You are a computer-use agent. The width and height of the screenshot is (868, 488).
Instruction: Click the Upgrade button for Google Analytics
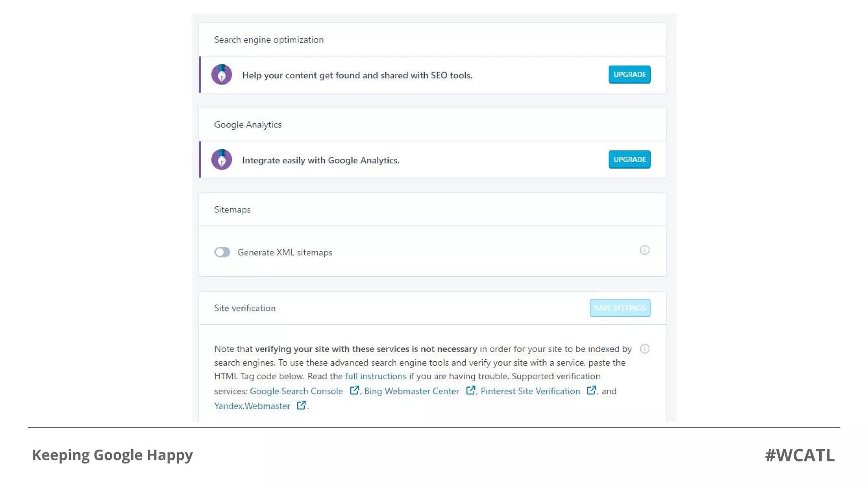(x=629, y=160)
